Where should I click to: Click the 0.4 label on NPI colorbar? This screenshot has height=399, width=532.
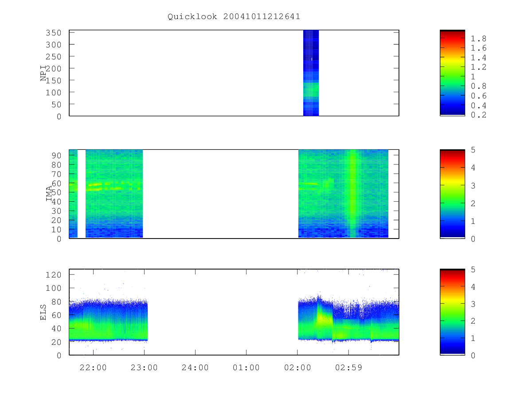478,106
